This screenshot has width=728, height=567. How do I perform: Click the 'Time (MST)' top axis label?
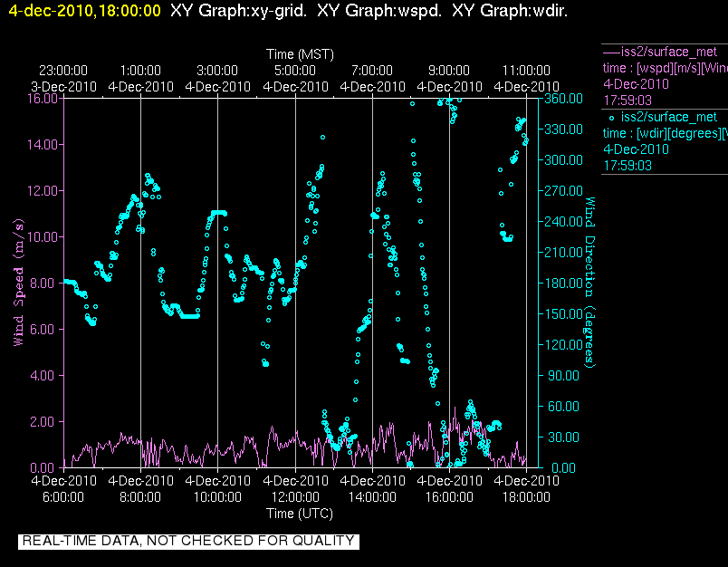click(300, 54)
